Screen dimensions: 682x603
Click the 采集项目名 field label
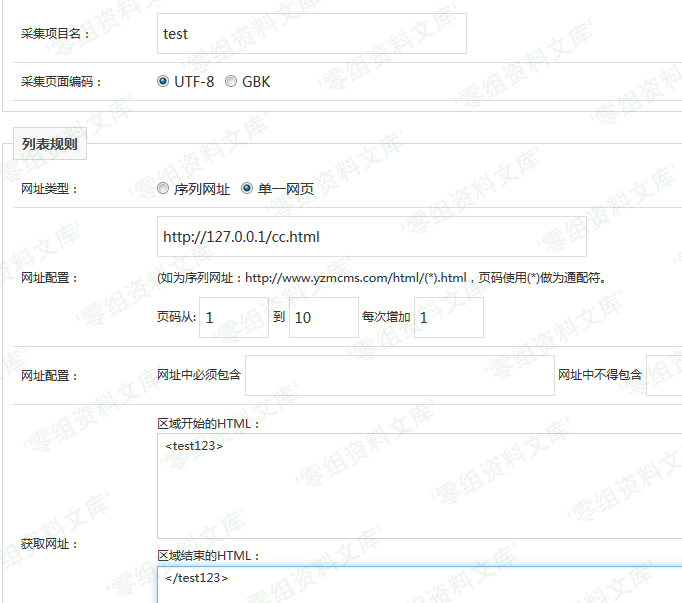(x=56, y=34)
